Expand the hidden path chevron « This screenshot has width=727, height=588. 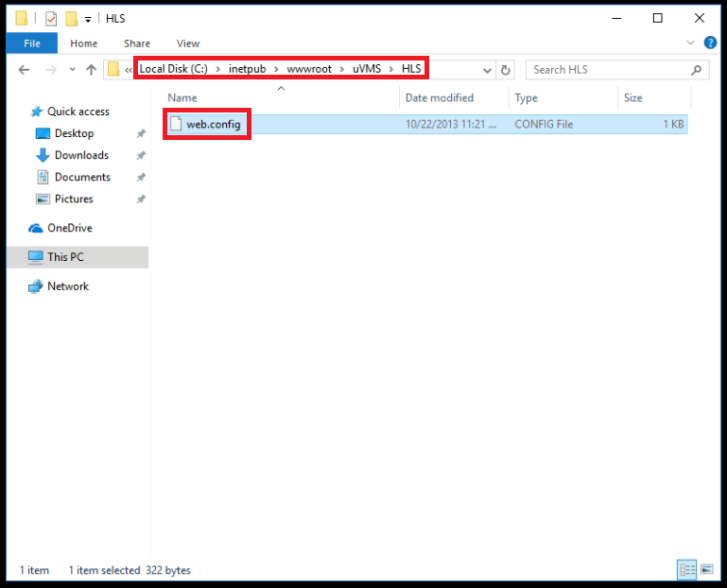point(129,71)
